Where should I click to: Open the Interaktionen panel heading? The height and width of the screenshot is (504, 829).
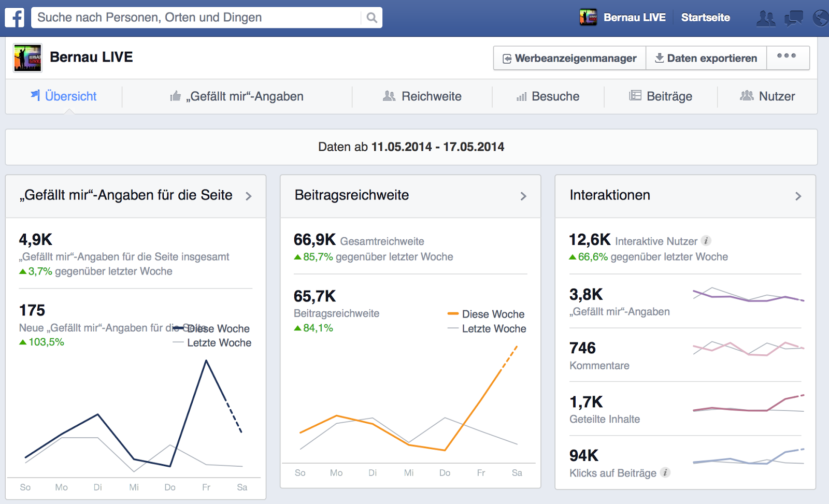point(610,195)
